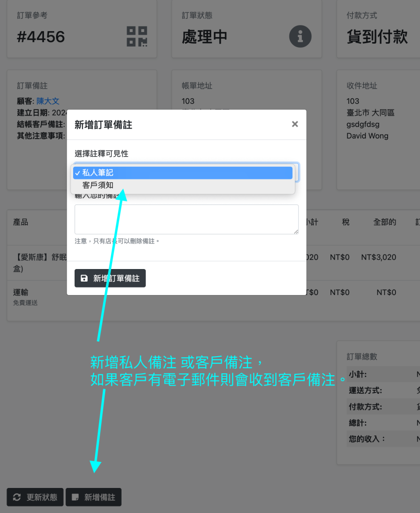The height and width of the screenshot is (513, 420).
Task: Click the 處理中 order status text
Action: (204, 37)
